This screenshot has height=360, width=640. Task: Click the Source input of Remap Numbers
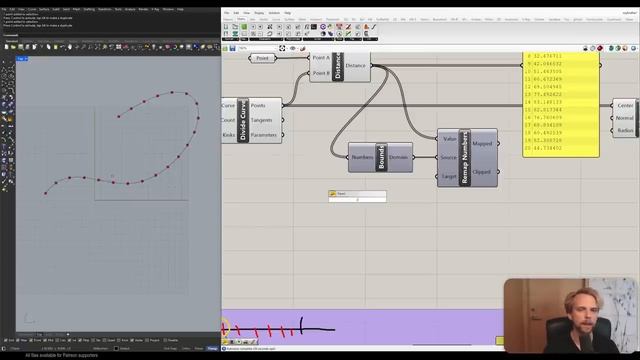448,157
